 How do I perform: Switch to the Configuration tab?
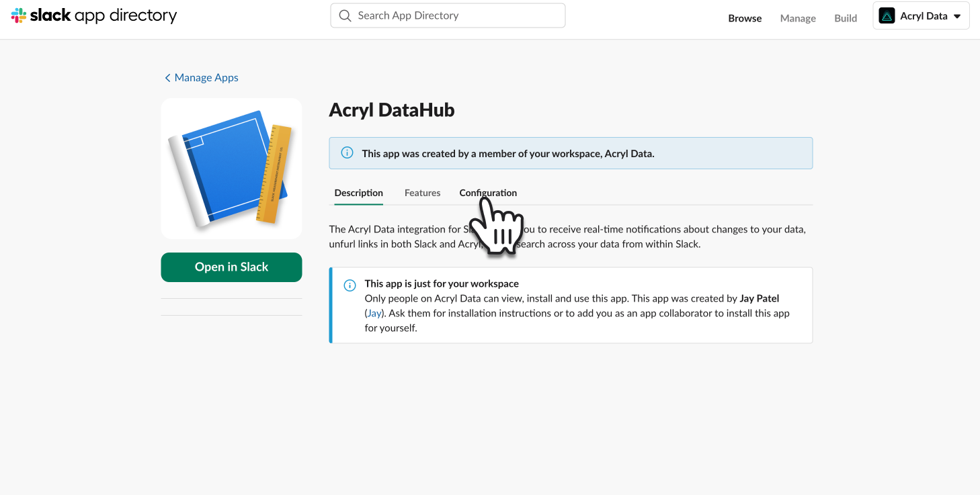coord(488,193)
